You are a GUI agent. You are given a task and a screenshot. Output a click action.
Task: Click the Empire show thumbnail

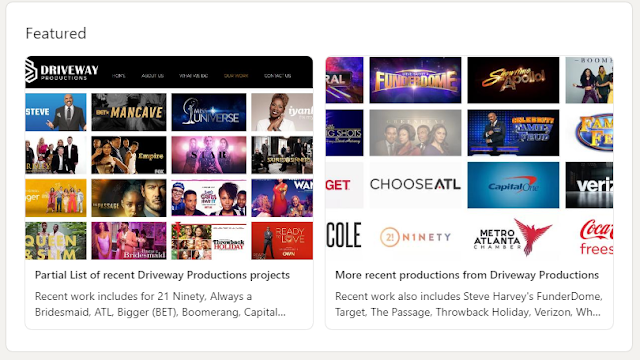pos(129,155)
